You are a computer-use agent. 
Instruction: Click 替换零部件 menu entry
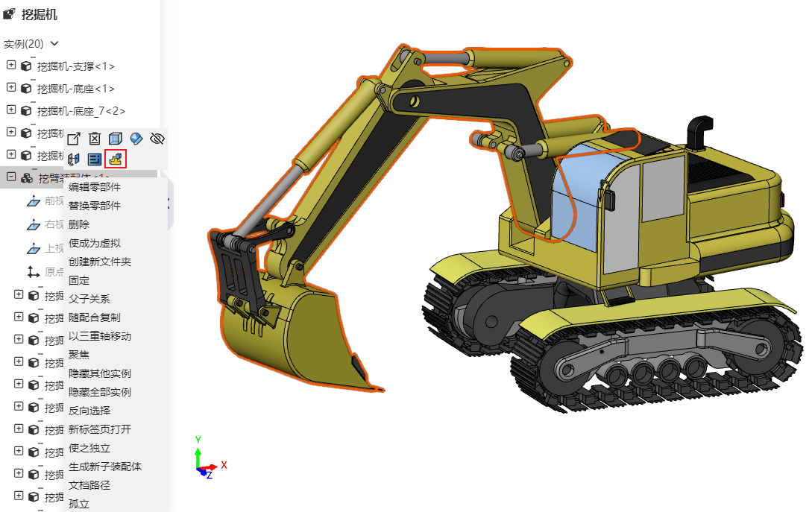[95, 206]
